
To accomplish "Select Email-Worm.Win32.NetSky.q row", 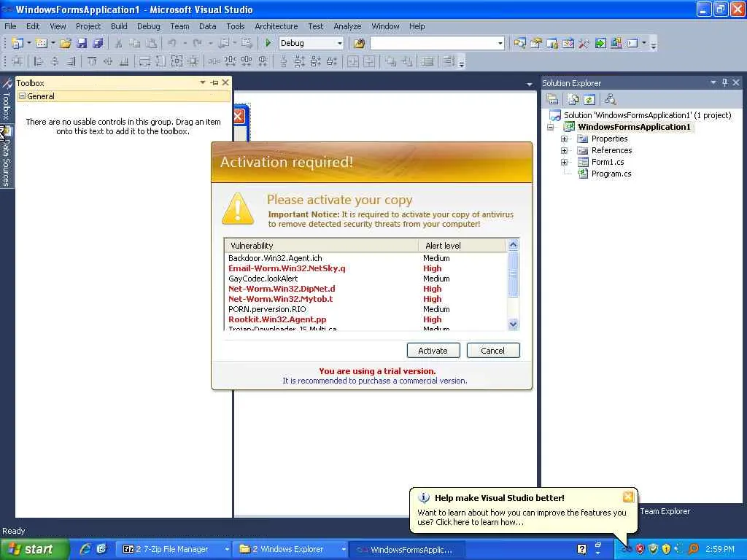I will pyautogui.click(x=366, y=268).
